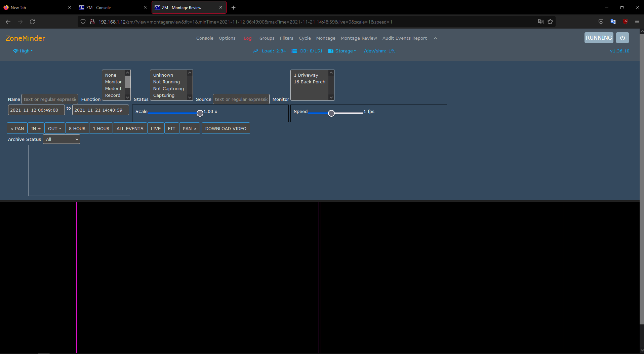Click the Scale slider handle
This screenshot has width=644, height=354.
[x=200, y=113]
